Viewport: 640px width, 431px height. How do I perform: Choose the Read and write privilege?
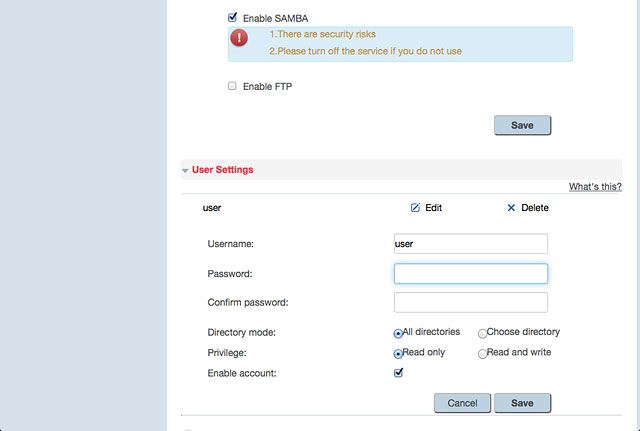click(x=482, y=354)
